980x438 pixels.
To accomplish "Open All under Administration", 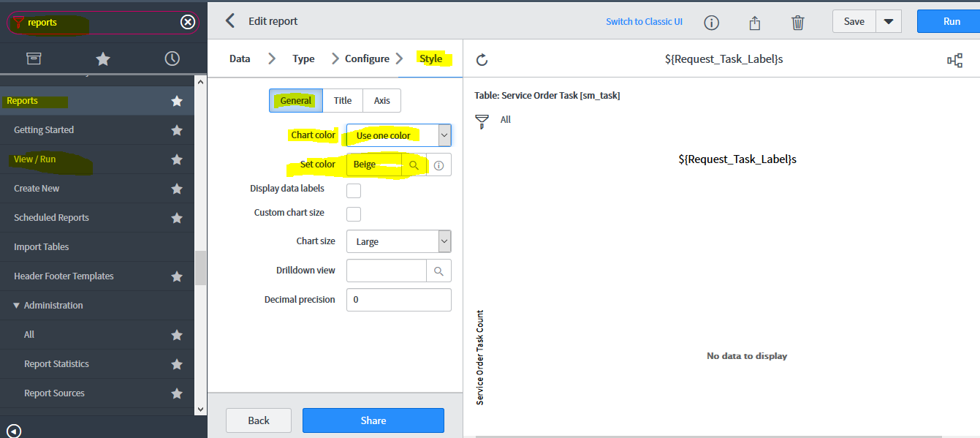I will (x=29, y=335).
